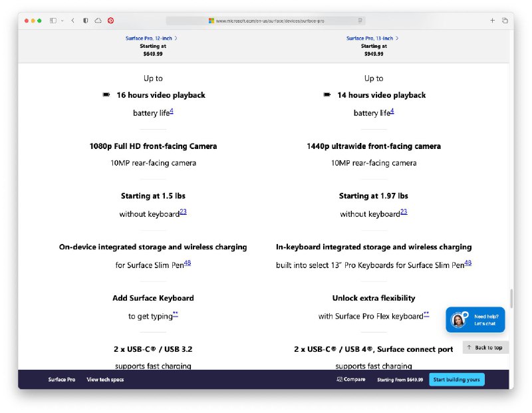Image resolution: width=532 pixels, height=413 pixels.
Task: Click the Compare button
Action: point(351,380)
